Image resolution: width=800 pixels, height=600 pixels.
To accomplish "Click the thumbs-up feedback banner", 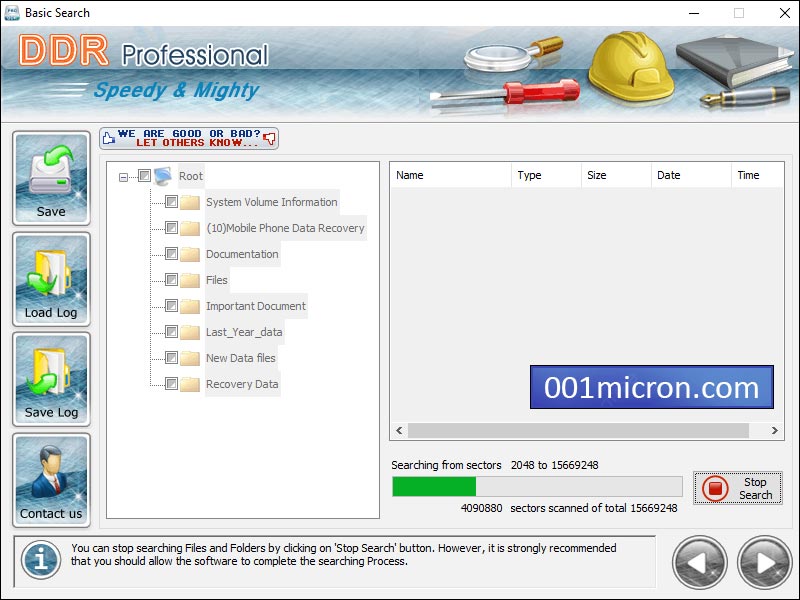I will pos(189,138).
